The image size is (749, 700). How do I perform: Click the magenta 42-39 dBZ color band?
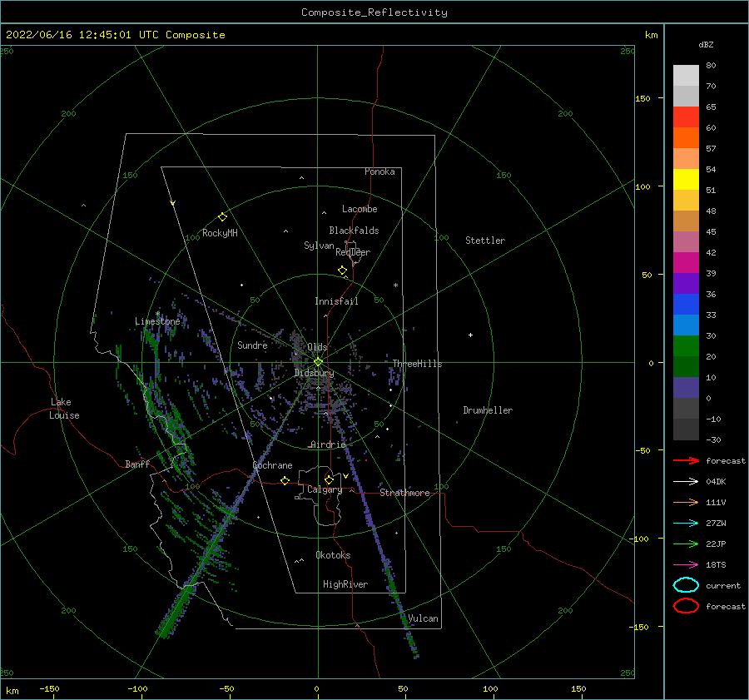686,263
